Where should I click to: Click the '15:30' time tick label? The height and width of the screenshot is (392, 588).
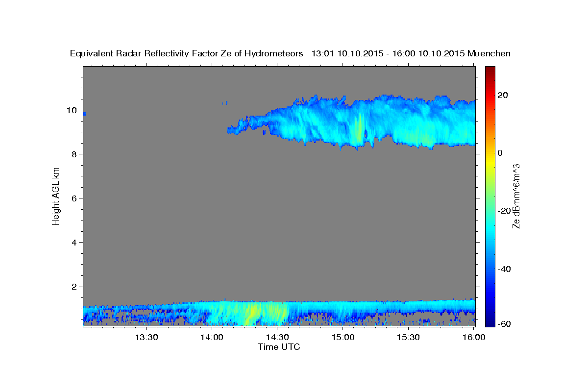(x=408, y=337)
